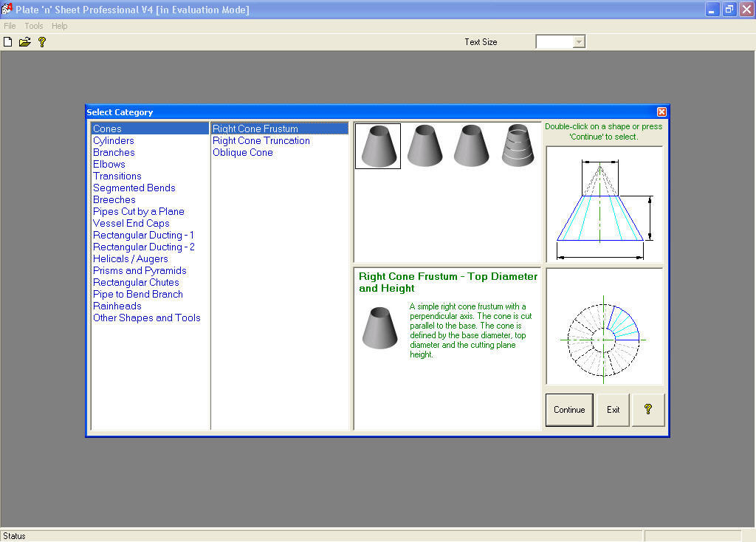The height and width of the screenshot is (542, 756).
Task: Select the Vessel End Caps category
Action: (x=131, y=223)
